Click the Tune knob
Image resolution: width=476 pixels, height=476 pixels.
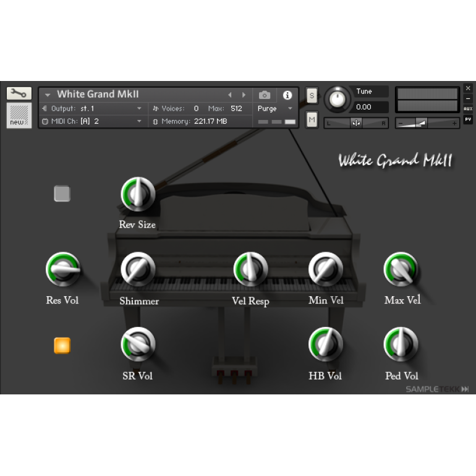337,98
